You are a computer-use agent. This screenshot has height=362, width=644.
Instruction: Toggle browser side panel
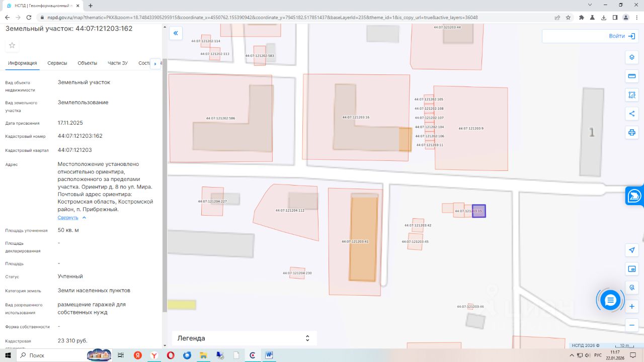click(615, 17)
